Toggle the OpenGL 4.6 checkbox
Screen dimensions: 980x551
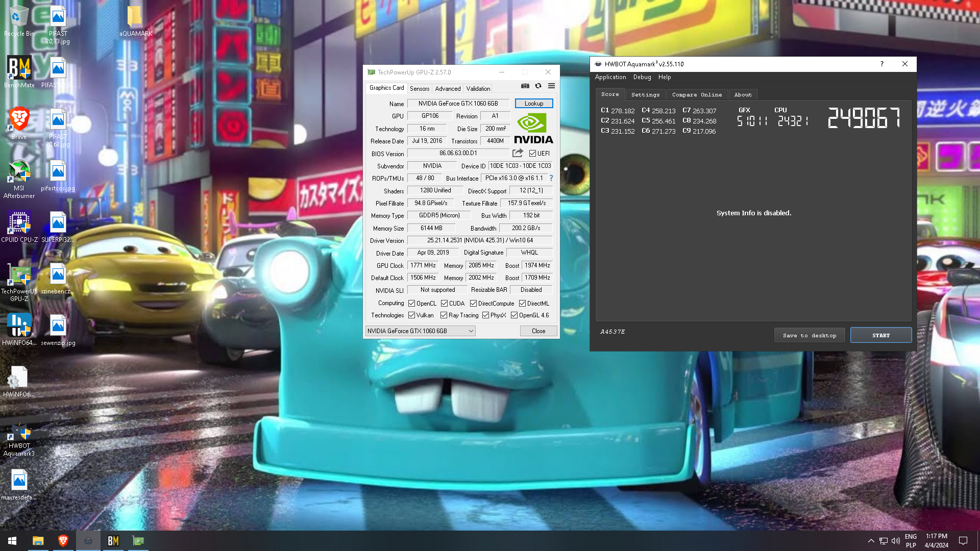[x=514, y=315]
